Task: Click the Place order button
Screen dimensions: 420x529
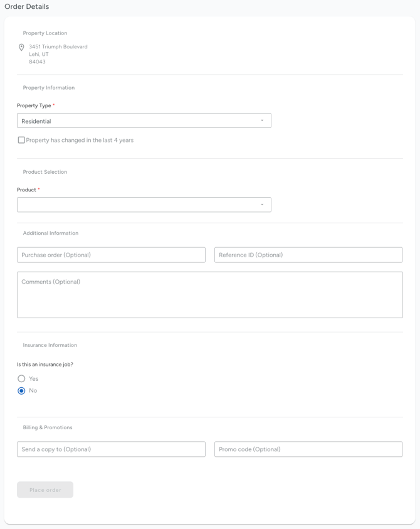Action: coord(45,489)
